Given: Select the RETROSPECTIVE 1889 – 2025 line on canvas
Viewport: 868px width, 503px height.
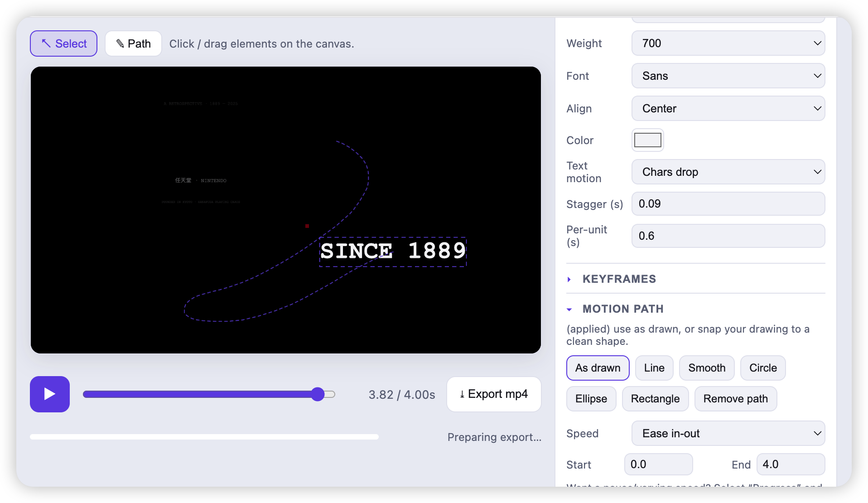Looking at the screenshot, I should [x=201, y=104].
